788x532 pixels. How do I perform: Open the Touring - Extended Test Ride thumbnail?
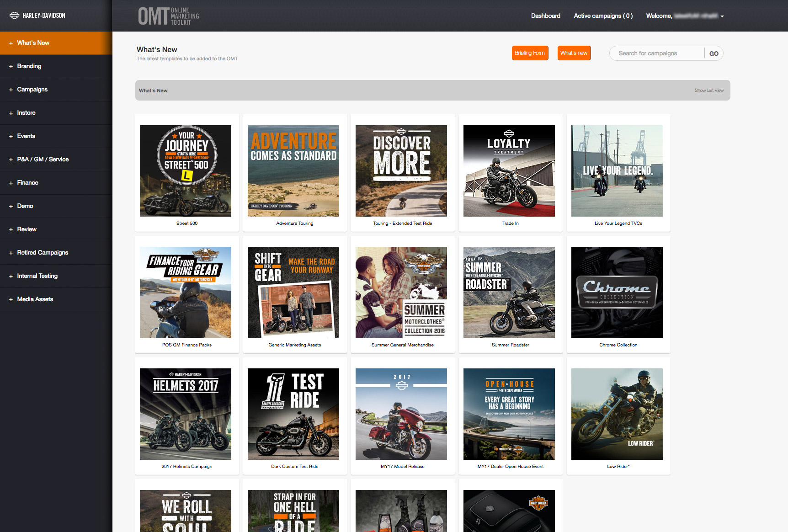click(401, 171)
